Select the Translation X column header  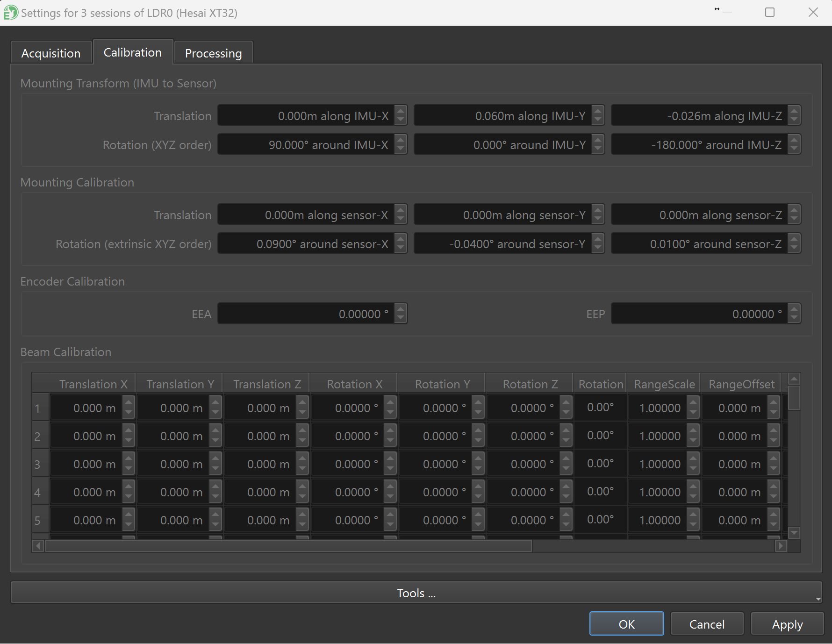pos(93,384)
